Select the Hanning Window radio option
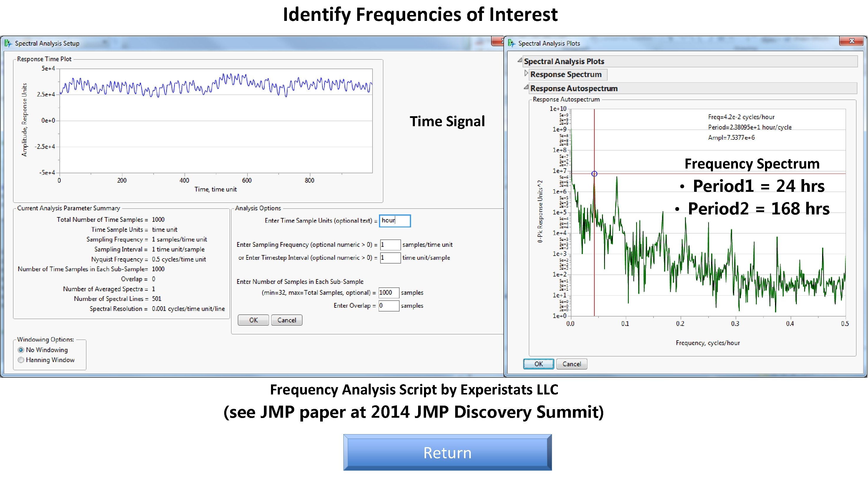868x488 pixels. (x=21, y=360)
